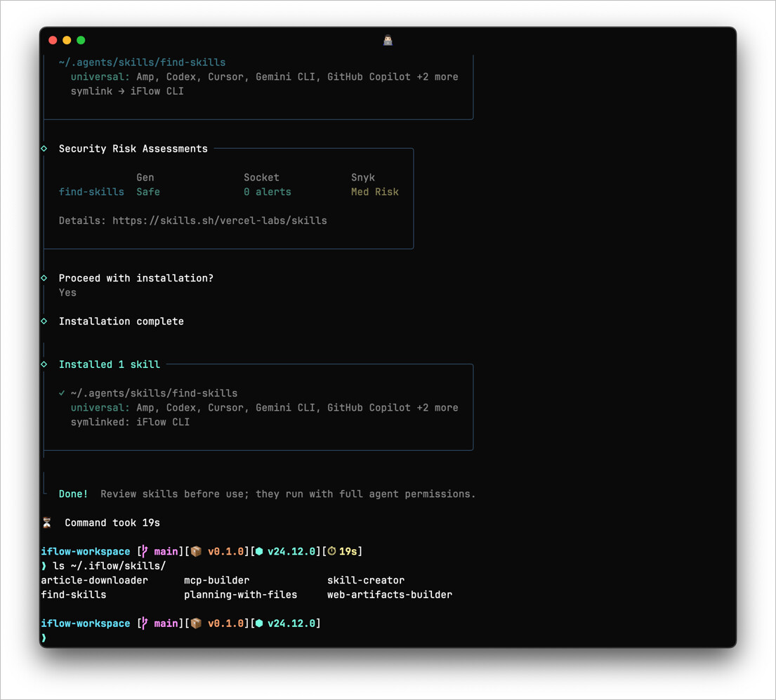Select the web-artifacts-builder entry in the ls output
The height and width of the screenshot is (700, 776).
point(389,595)
